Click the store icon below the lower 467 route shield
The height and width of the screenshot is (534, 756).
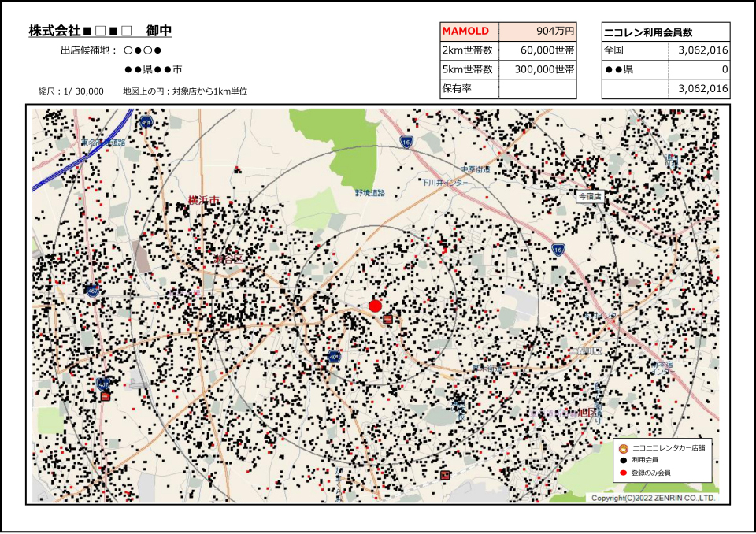pos(105,396)
